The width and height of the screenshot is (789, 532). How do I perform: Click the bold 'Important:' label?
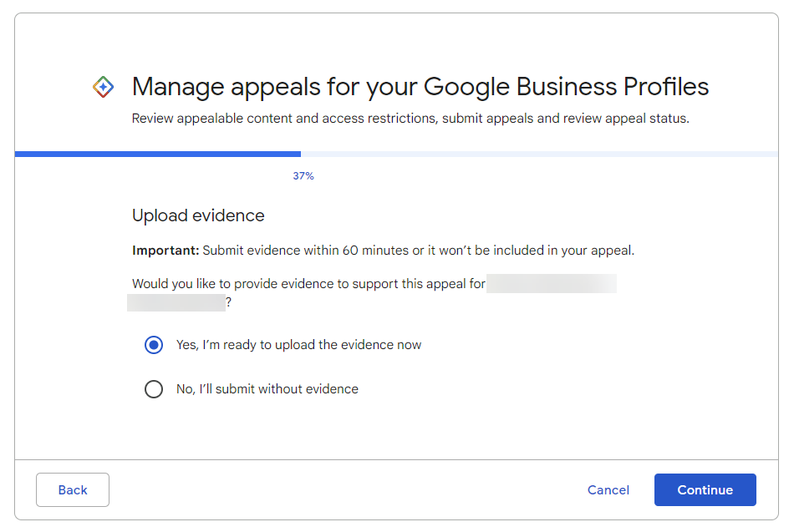click(165, 251)
